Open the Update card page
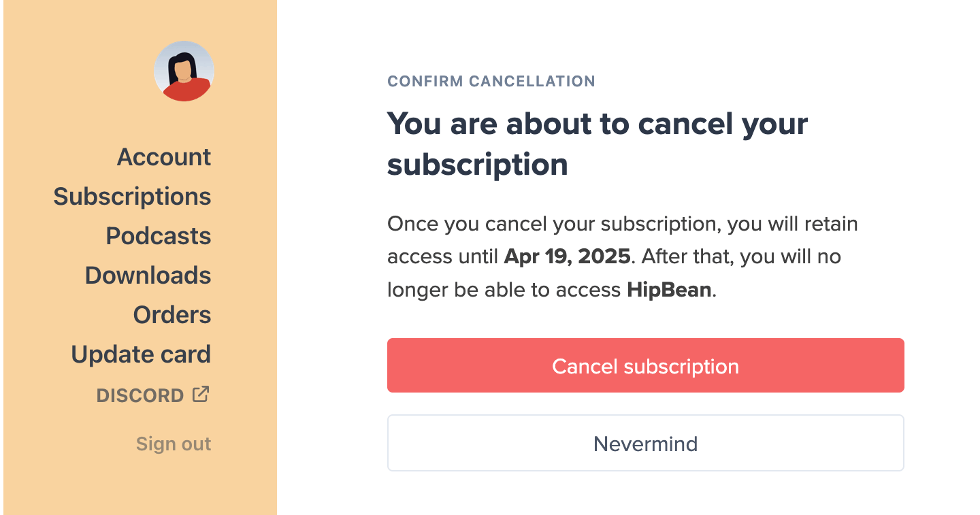The width and height of the screenshot is (980, 515). [x=141, y=354]
